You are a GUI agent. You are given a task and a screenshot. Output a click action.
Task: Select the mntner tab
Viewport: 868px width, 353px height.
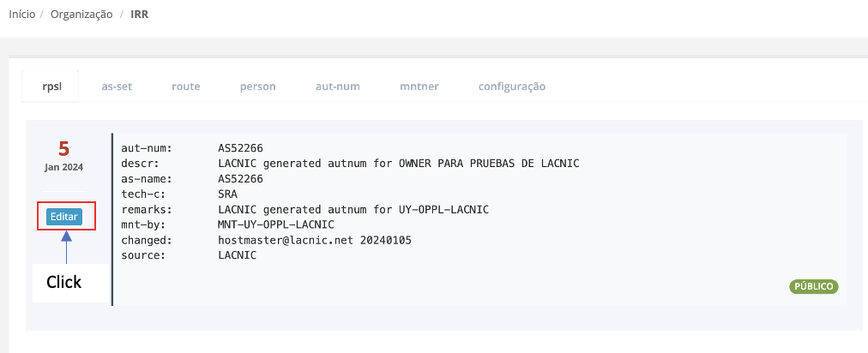(419, 87)
